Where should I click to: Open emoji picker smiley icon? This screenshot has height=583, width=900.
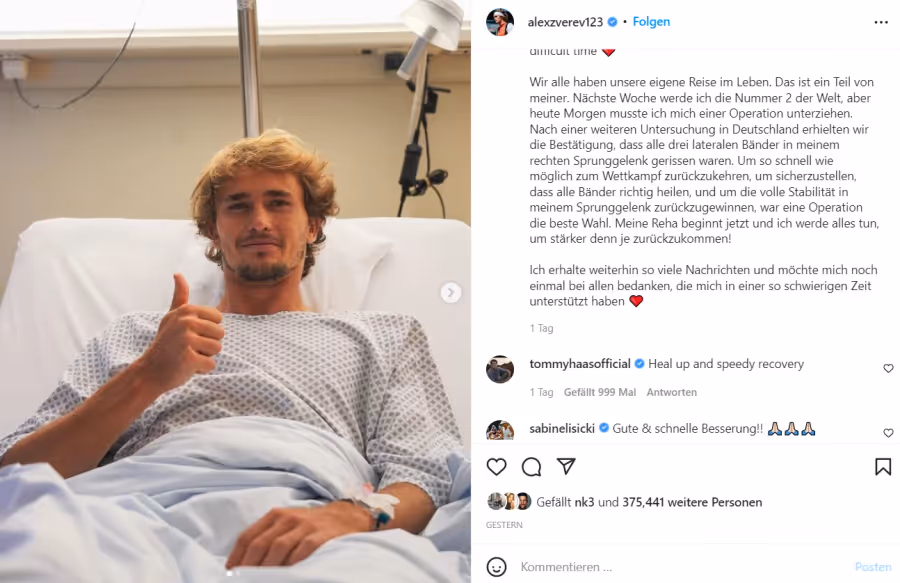(496, 567)
